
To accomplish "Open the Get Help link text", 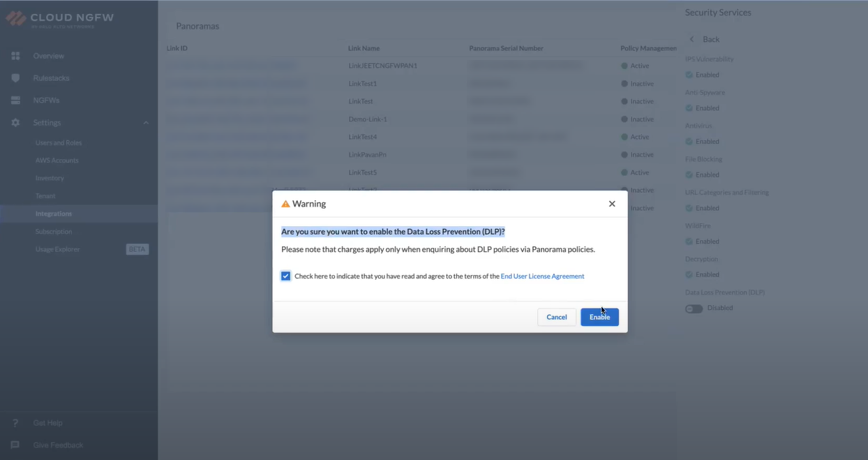I will click(47, 423).
